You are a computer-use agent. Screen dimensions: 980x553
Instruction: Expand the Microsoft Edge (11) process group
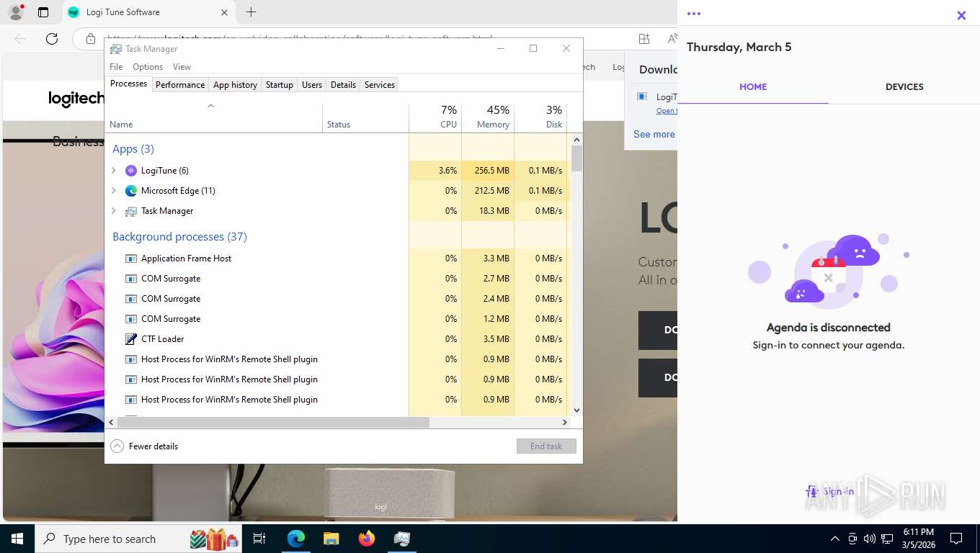pyautogui.click(x=113, y=191)
